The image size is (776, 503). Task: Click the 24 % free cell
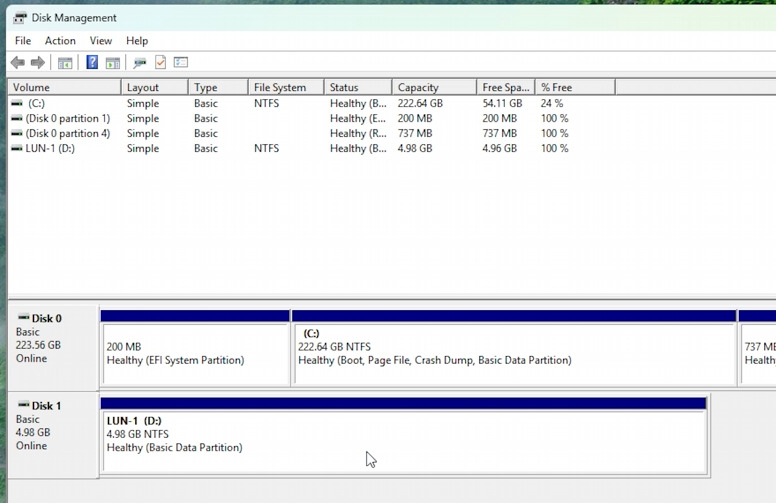coord(552,103)
